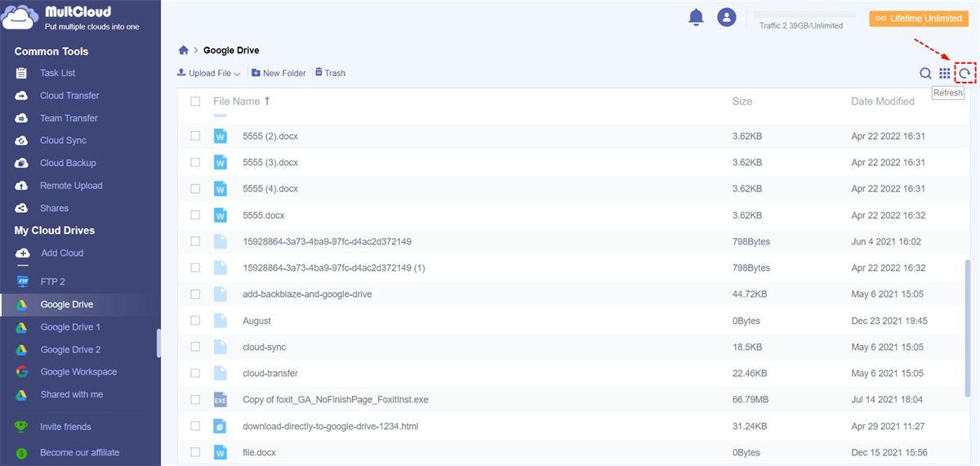Click the Refresh icon
Screen dimensions: 980x466
[x=964, y=74]
